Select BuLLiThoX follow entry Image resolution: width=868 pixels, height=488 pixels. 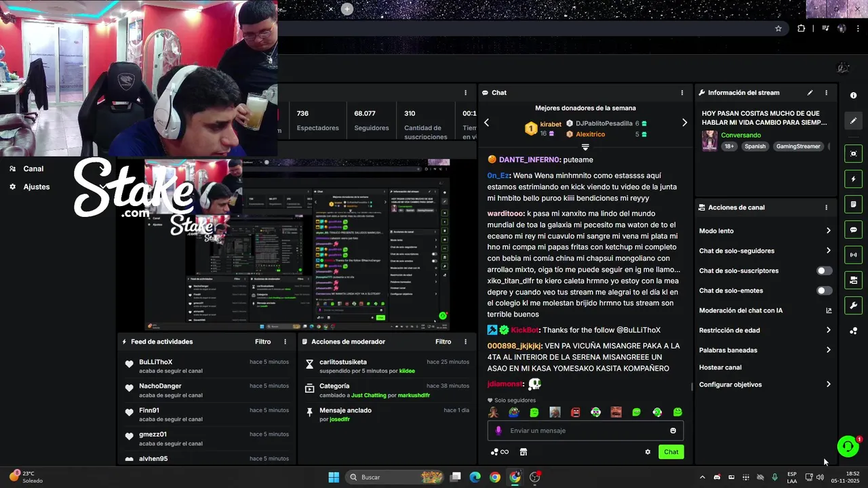[207, 366]
